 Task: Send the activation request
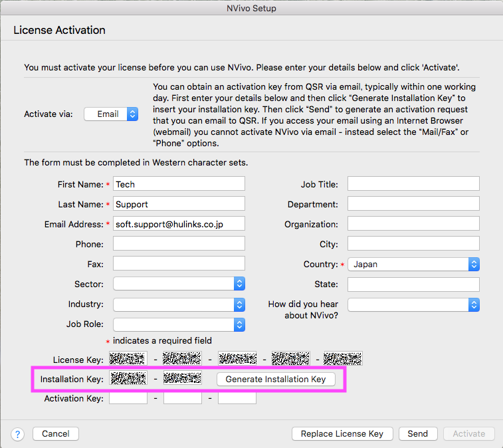pos(418,434)
